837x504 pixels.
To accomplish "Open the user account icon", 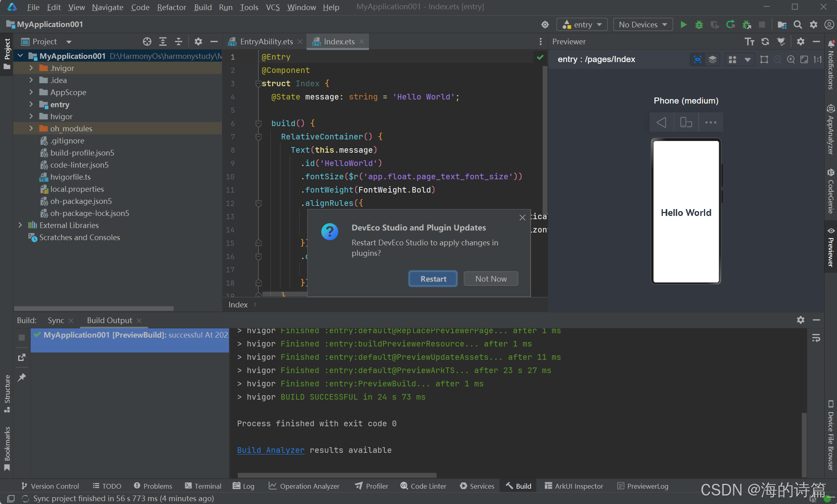I will 829,25.
